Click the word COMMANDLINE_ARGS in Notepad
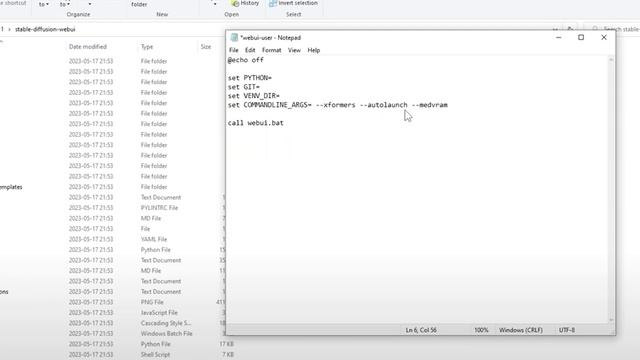Image resolution: width=640 pixels, height=360 pixels. 275,105
